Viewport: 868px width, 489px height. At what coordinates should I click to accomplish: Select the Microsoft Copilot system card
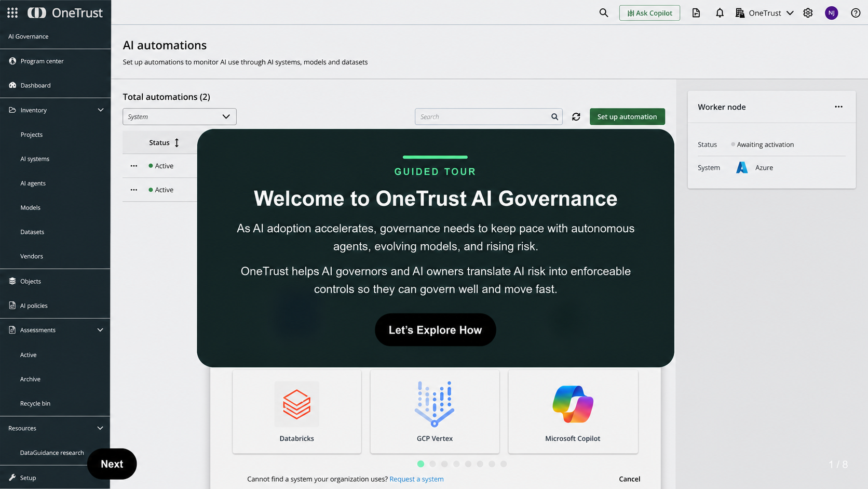click(573, 412)
